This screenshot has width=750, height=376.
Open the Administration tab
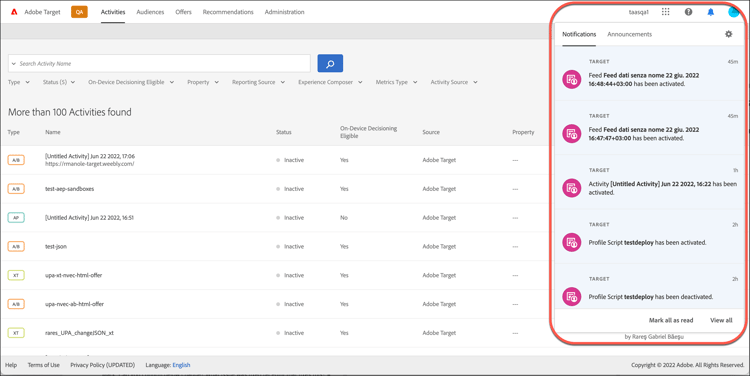coord(284,12)
